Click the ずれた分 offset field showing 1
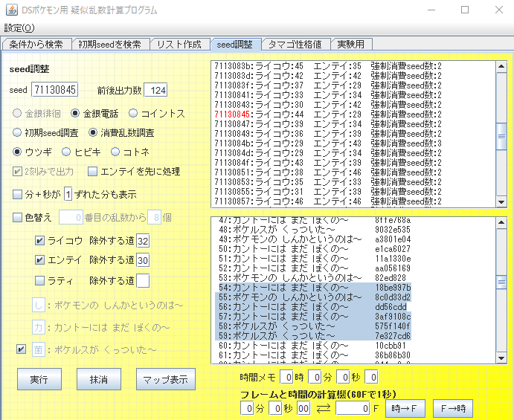The width and height of the screenshot is (514, 420). click(68, 195)
